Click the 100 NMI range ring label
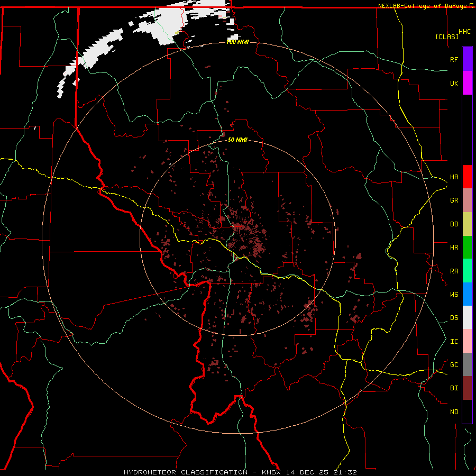The height and width of the screenshot is (476, 476). 237,42
